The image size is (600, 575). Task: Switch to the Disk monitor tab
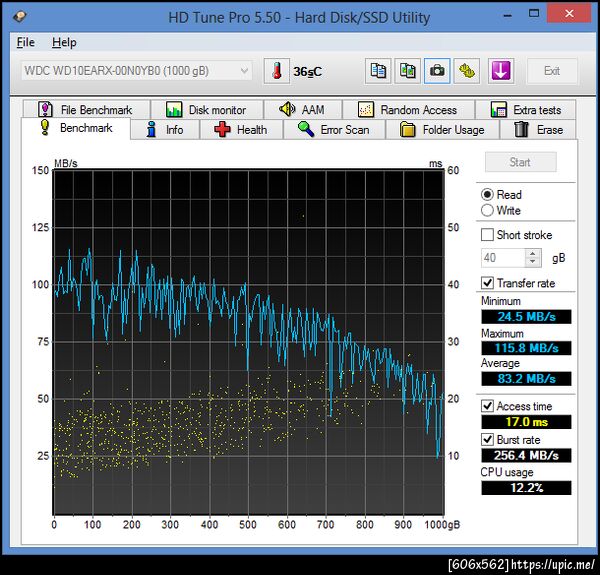207,110
